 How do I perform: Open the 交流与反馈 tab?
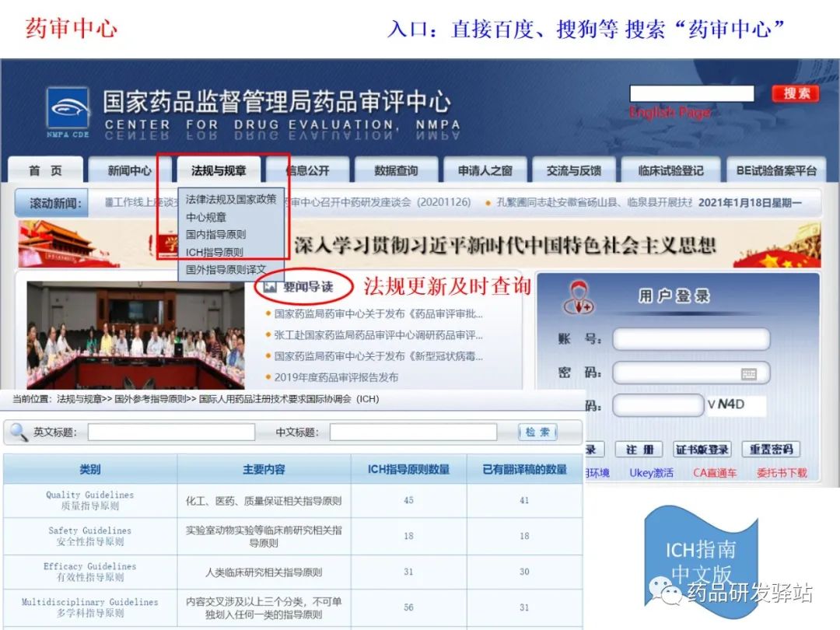pyautogui.click(x=574, y=170)
